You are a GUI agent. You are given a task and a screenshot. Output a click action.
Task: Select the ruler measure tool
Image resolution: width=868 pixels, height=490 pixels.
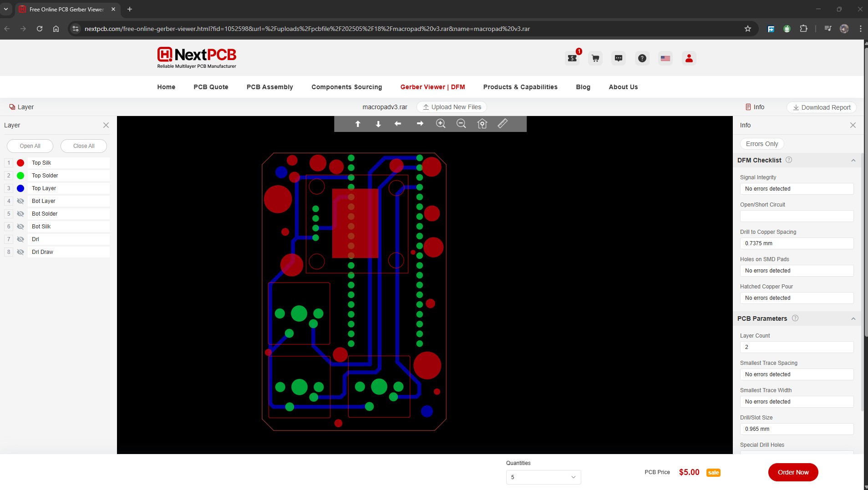(x=503, y=124)
